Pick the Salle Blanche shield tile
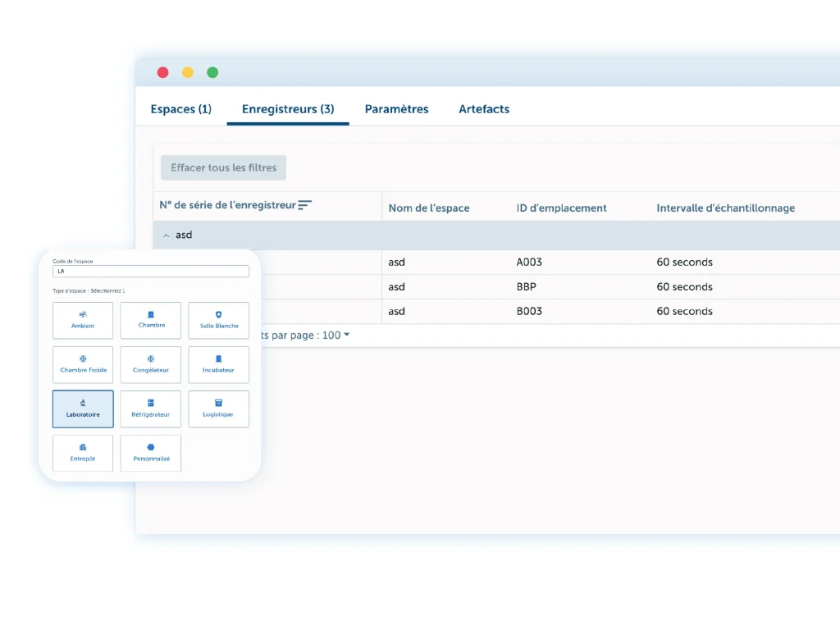 [x=218, y=321]
